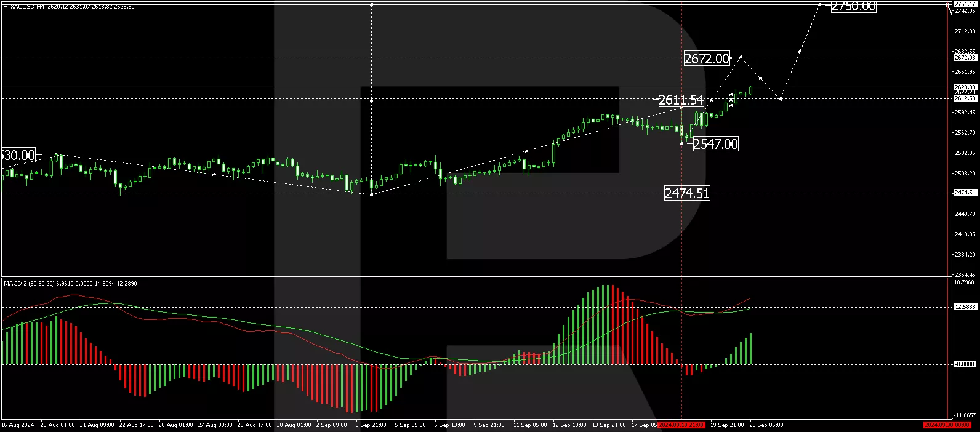The height and width of the screenshot is (432, 980).
Task: Click the 2612.58 tag on price axis
Action: tap(965, 98)
